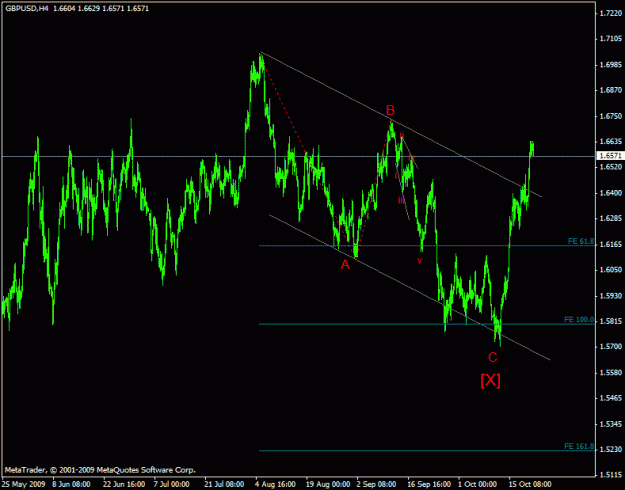The height and width of the screenshot is (490, 625).
Task: Click the 1.6400 price axis label
Action: tap(611, 193)
